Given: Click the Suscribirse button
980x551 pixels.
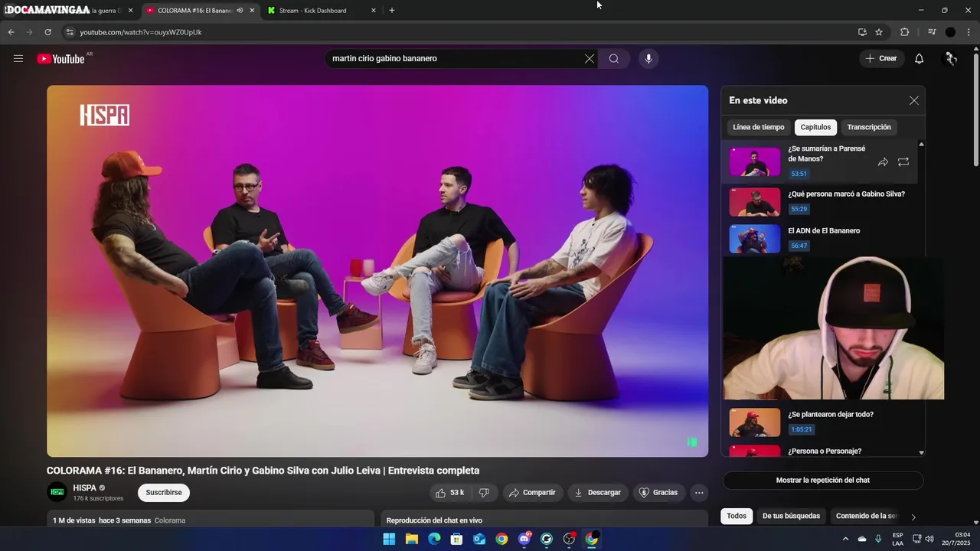Looking at the screenshot, I should [164, 493].
